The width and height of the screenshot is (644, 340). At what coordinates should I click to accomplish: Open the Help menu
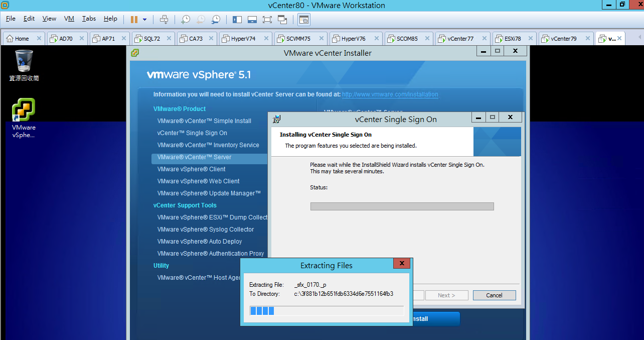tap(110, 19)
